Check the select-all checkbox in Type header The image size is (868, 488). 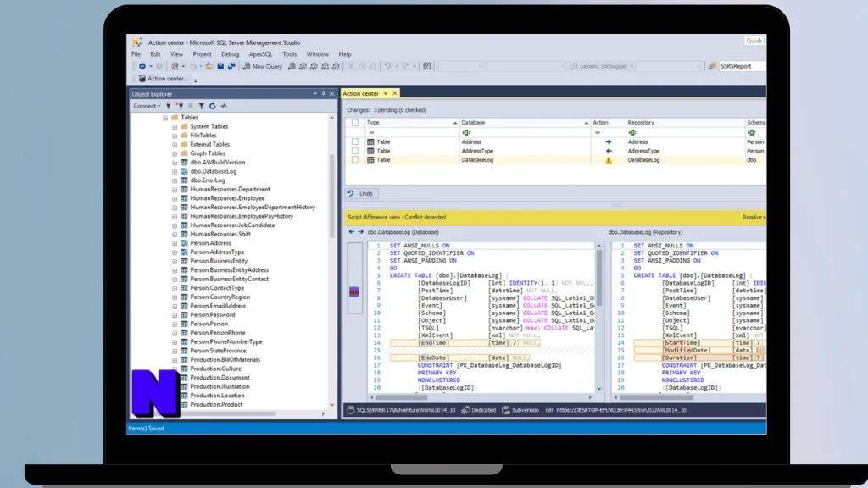[355, 123]
